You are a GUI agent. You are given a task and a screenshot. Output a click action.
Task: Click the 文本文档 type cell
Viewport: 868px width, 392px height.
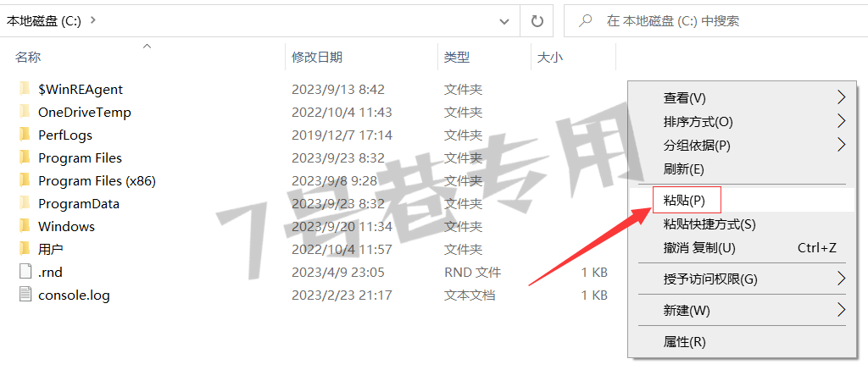click(x=470, y=295)
